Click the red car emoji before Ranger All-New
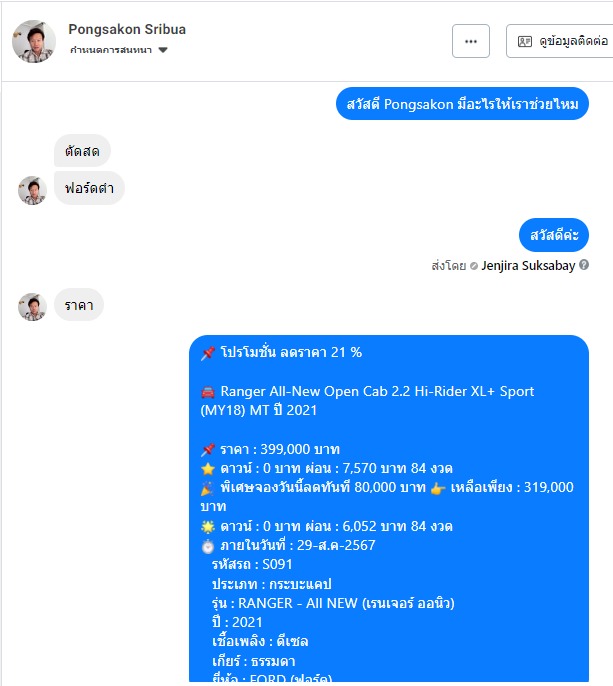Image resolution: width=613 pixels, height=686 pixels. pos(208,392)
